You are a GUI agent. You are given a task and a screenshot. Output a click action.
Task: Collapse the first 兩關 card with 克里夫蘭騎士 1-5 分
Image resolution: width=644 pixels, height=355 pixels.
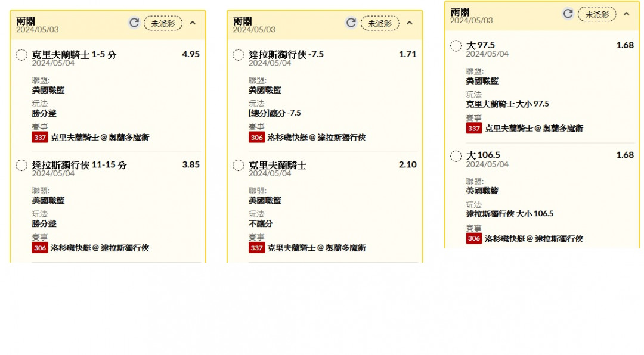pos(193,23)
